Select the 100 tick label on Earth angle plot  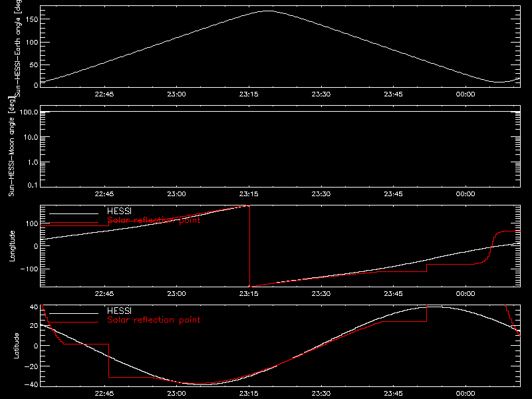(32, 43)
